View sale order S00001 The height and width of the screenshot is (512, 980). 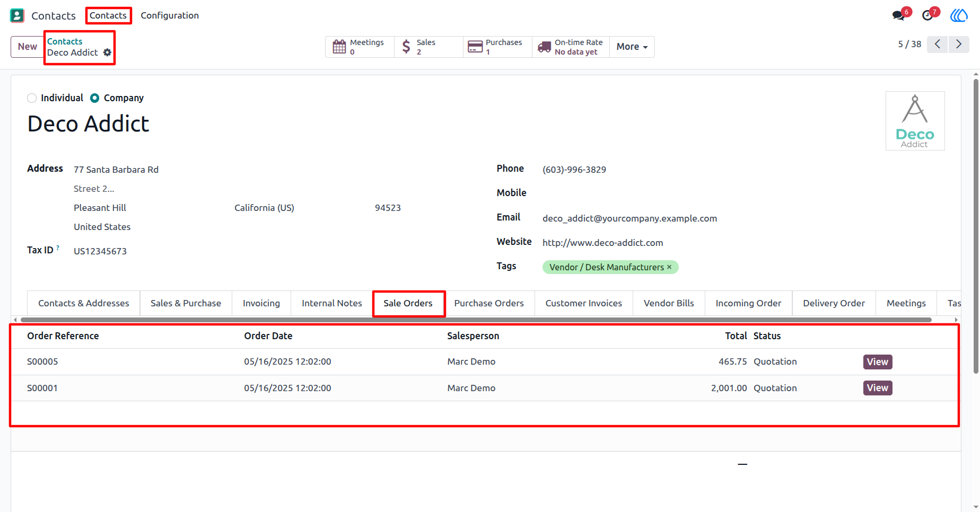[x=878, y=388]
